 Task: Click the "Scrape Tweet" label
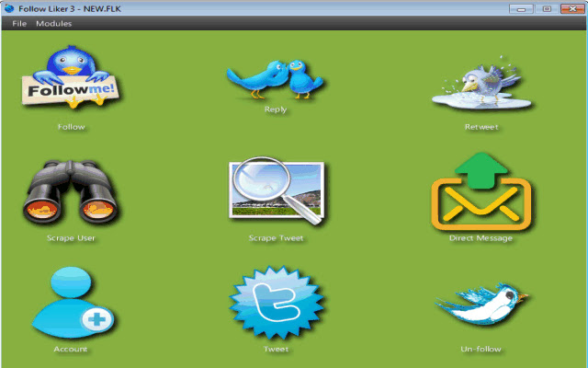[276, 238]
